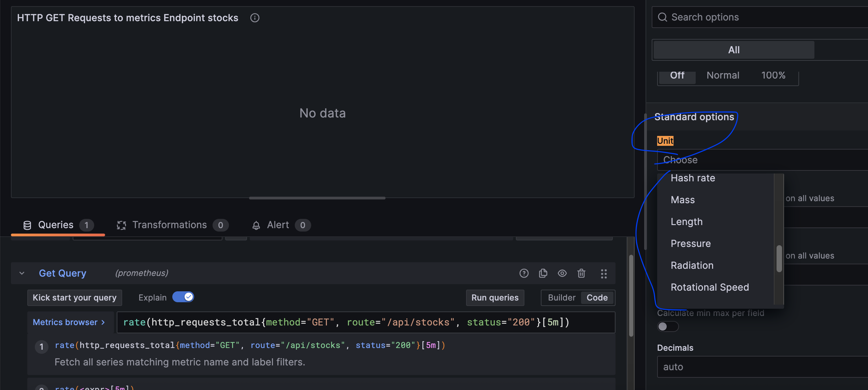Viewport: 868px width, 390px height.
Task: Click the PromQL query code field
Action: pyautogui.click(x=366, y=322)
